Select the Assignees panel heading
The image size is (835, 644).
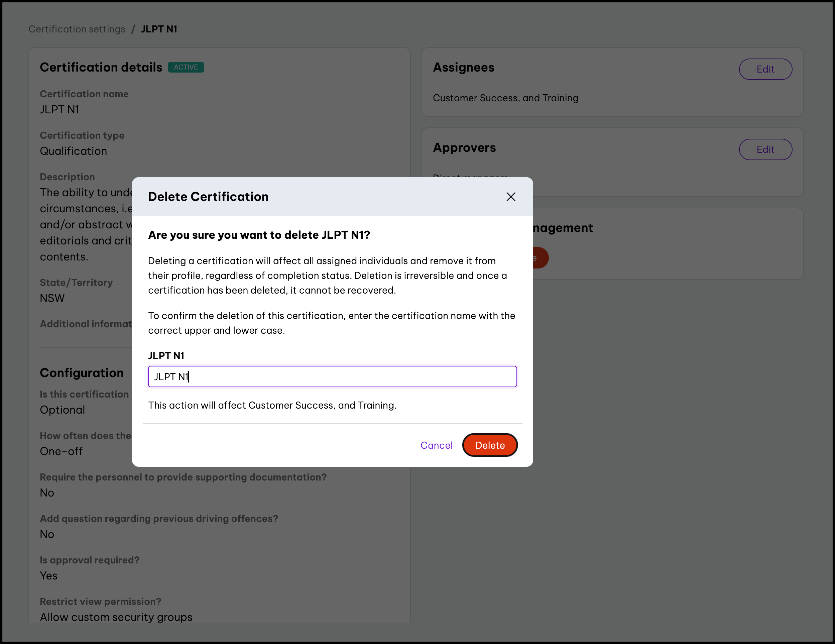coord(463,67)
